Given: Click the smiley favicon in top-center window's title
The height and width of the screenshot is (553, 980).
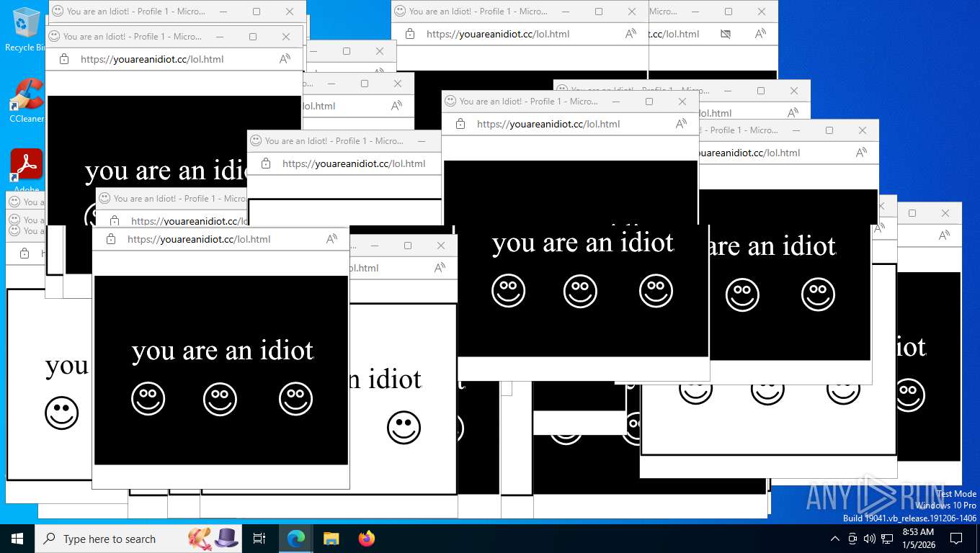Looking at the screenshot, I should [400, 12].
